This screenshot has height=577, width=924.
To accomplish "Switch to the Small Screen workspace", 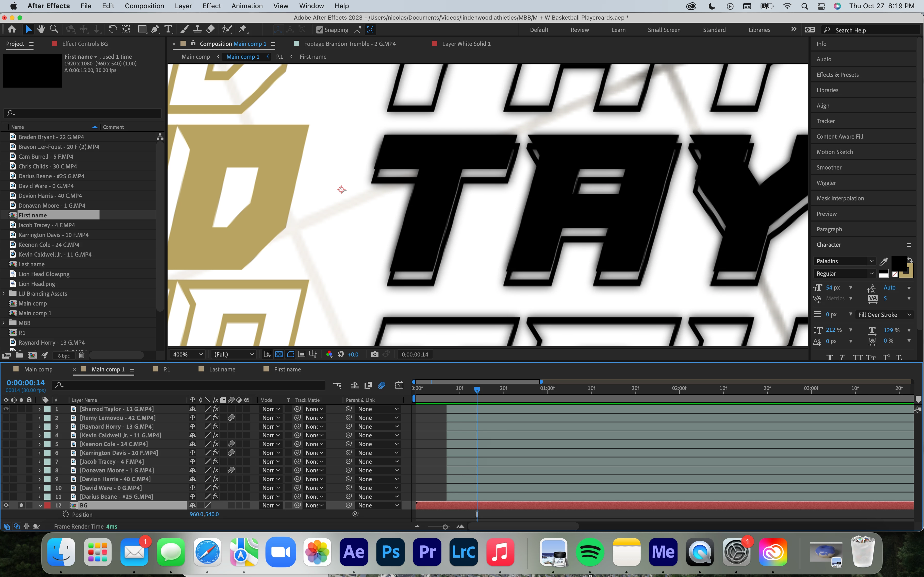I will click(664, 30).
